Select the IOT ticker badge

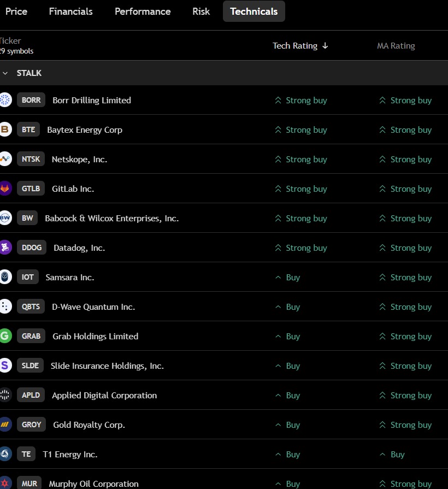[28, 277]
